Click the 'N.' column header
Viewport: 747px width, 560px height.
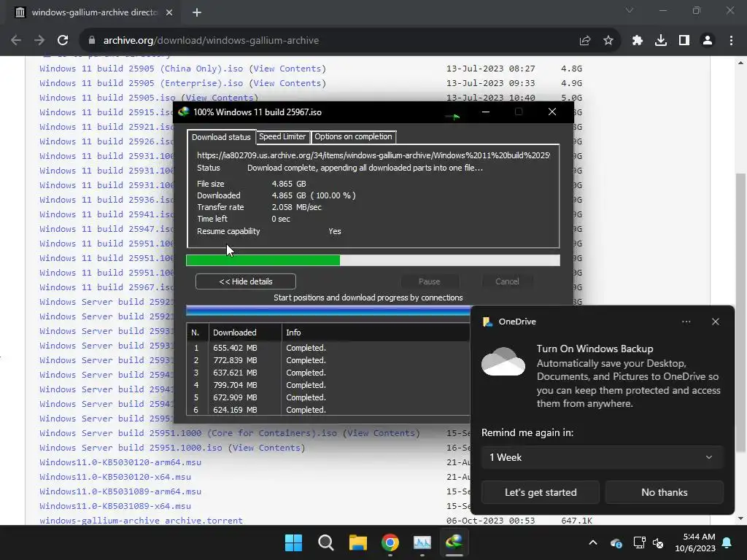tap(197, 332)
